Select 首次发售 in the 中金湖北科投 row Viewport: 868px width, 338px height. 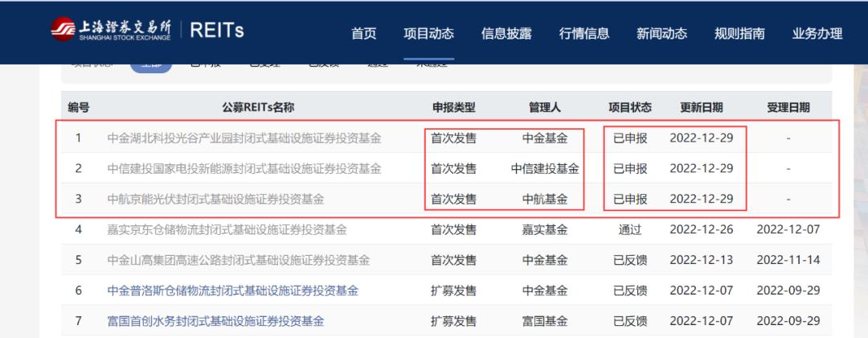[x=453, y=138]
